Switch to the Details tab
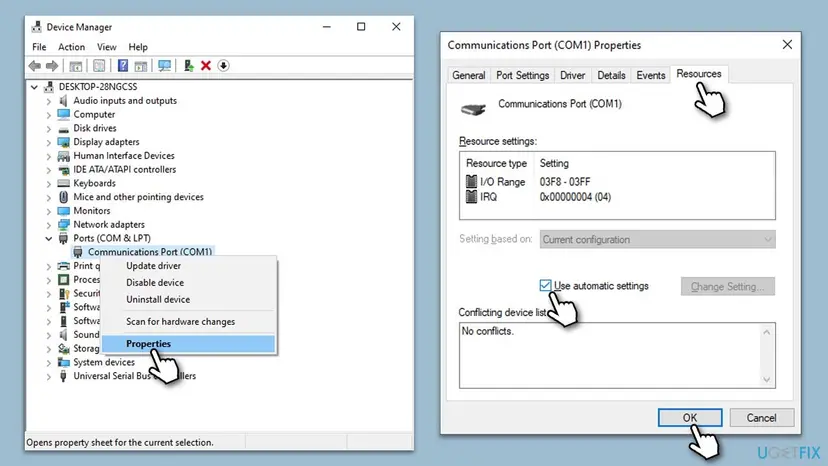 coord(611,76)
